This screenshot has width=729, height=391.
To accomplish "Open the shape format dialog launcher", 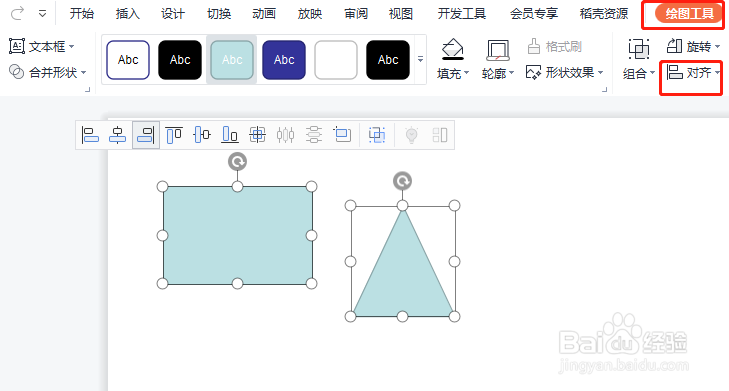I will coord(604,90).
